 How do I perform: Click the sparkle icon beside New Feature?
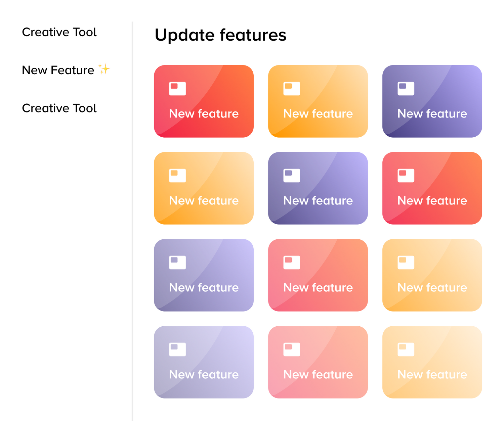coord(104,69)
